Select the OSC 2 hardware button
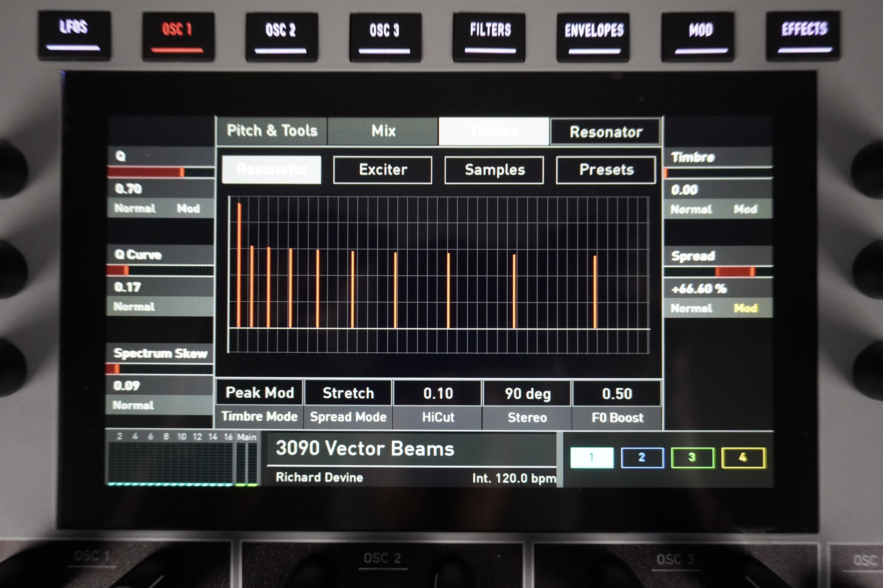This screenshot has width=883, height=588. (281, 37)
